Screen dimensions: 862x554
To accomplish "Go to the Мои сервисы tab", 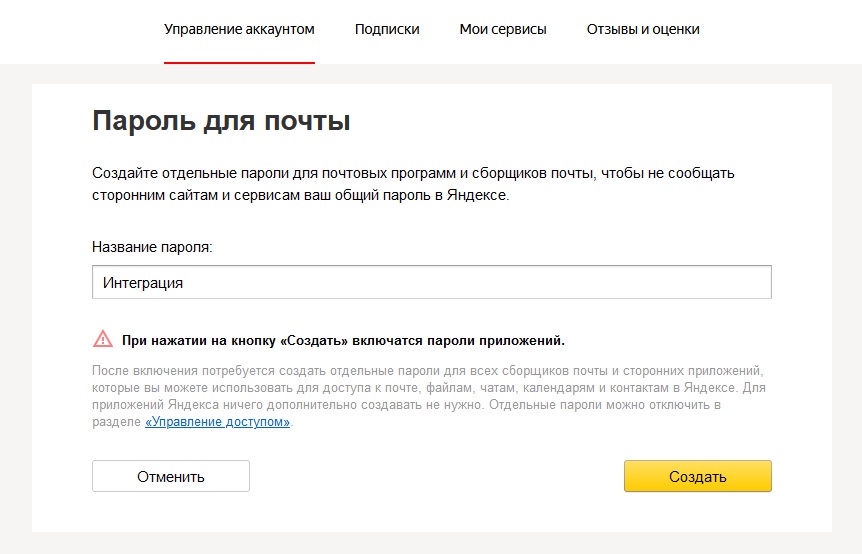I will pyautogui.click(x=503, y=29).
